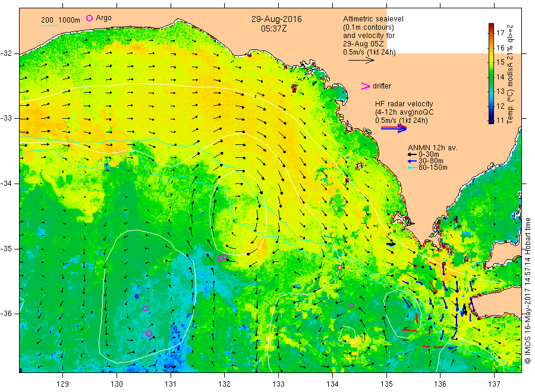This screenshot has width=535, height=392.
Task: Click the 'ANMN 12h av.' label
Action: pyautogui.click(x=433, y=148)
